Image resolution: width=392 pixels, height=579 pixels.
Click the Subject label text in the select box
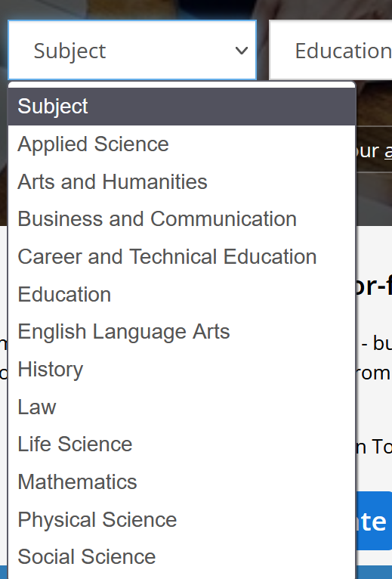pos(69,51)
